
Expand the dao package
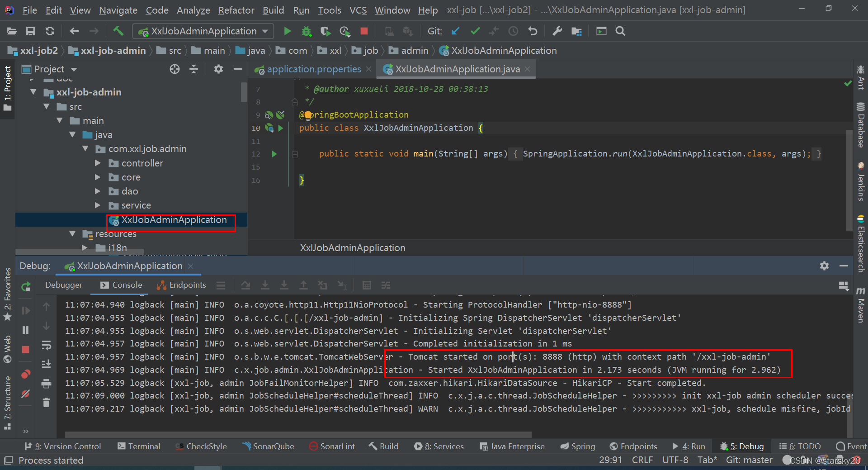coord(98,191)
